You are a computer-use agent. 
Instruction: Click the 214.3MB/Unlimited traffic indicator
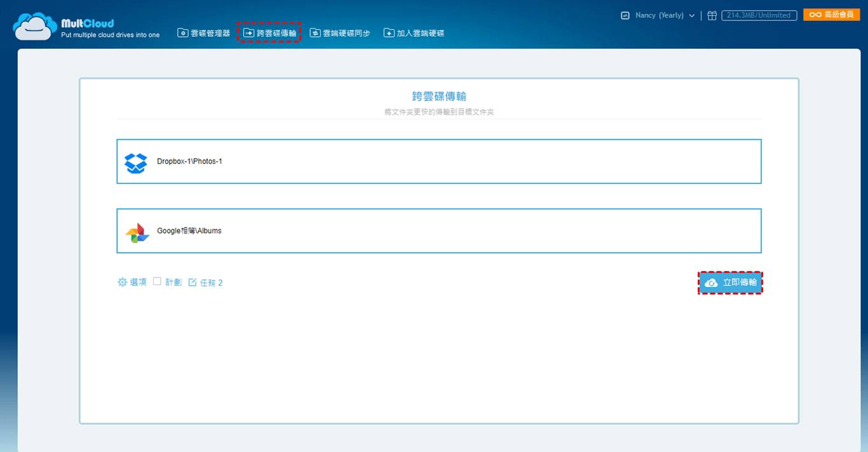click(x=759, y=15)
